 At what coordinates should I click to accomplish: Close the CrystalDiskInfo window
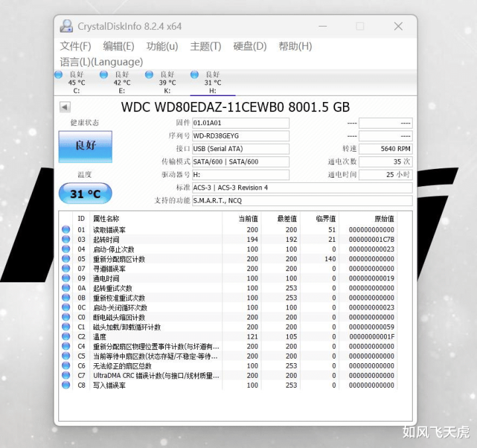click(x=398, y=26)
